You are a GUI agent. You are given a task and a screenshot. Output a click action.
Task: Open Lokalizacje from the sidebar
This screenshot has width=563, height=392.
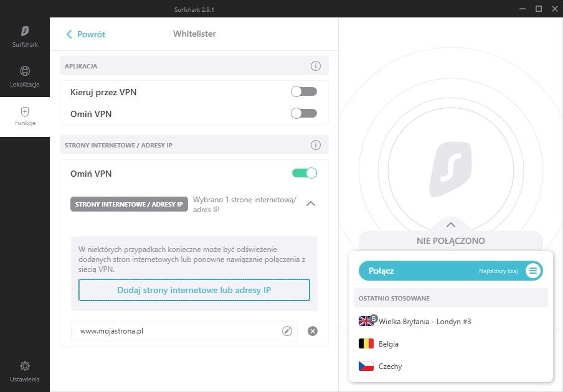click(25, 77)
